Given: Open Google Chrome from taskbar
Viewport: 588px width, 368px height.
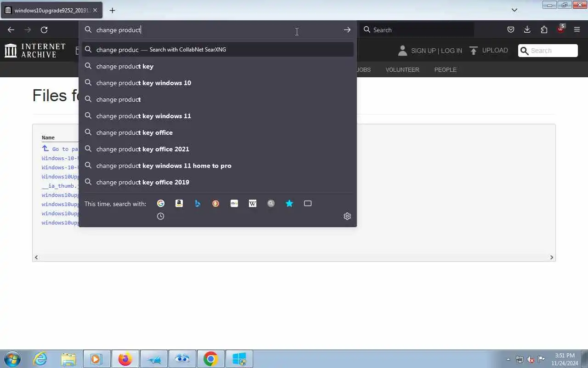Looking at the screenshot, I should click(210, 359).
